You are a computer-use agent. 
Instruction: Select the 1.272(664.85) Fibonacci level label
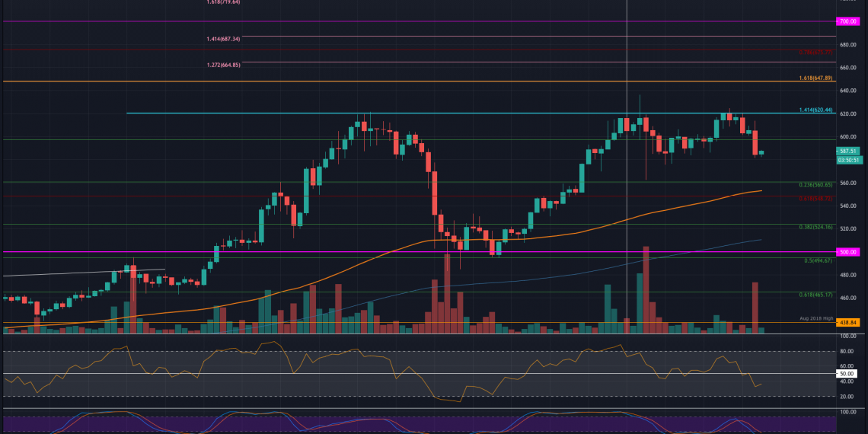point(223,65)
